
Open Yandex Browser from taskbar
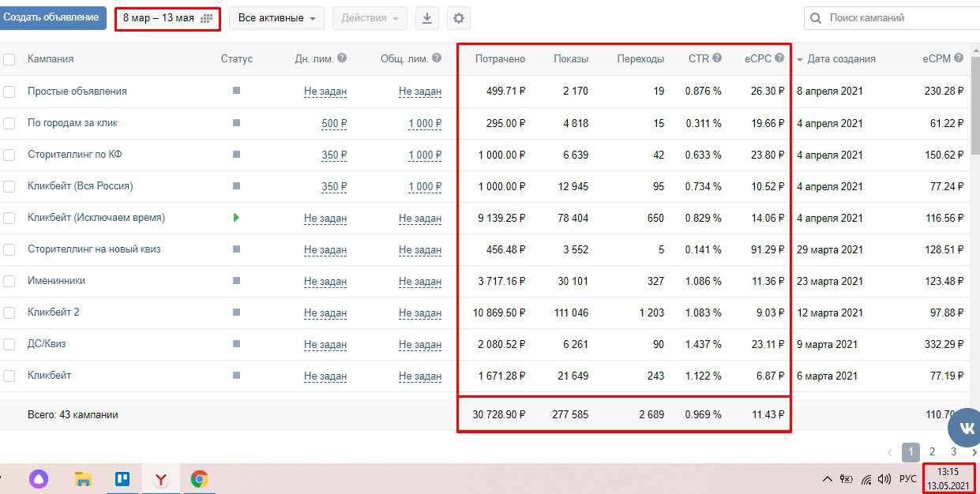pyautogui.click(x=160, y=479)
